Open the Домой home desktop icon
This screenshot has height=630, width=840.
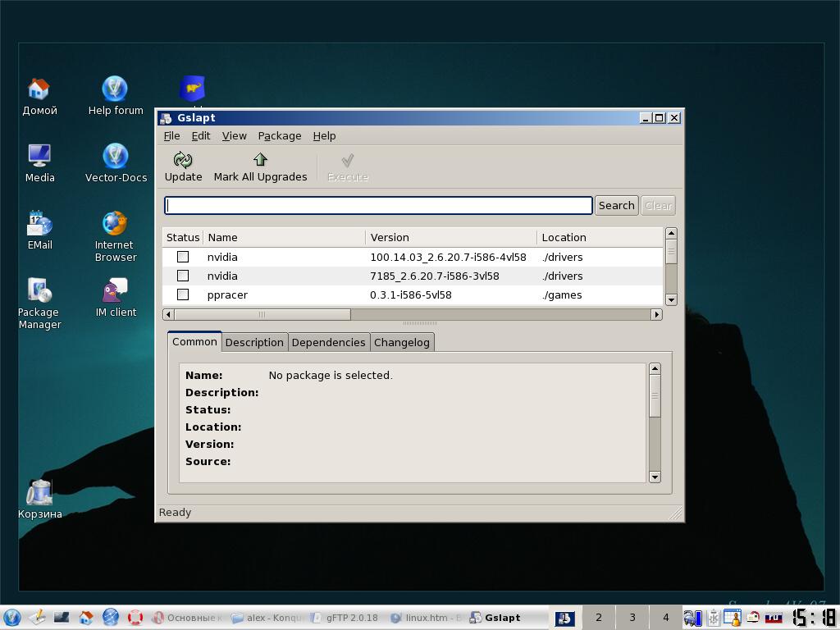pos(39,89)
